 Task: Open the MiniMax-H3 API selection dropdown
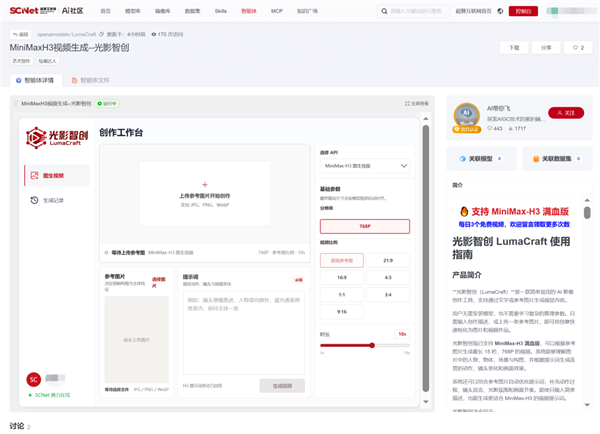coord(365,166)
